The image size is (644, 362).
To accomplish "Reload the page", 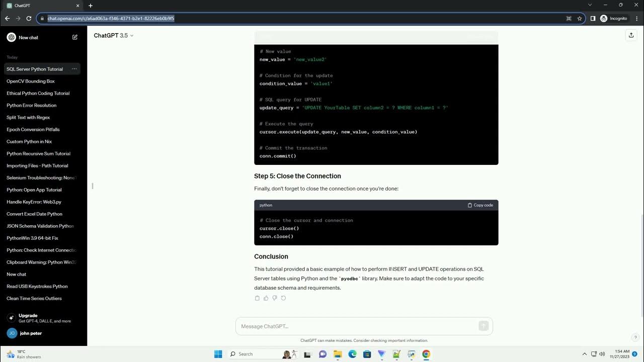I will tap(29, 18).
